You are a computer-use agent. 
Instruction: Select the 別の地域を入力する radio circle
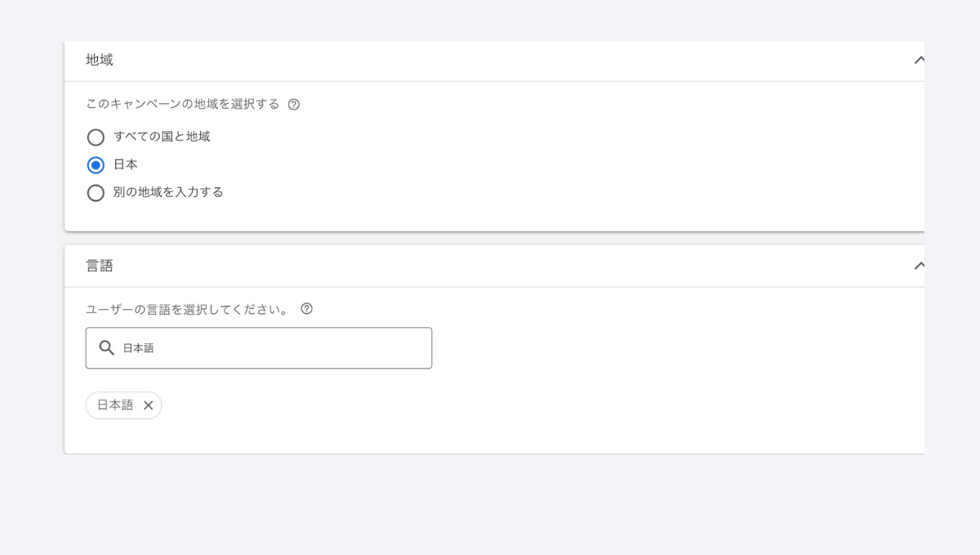tap(96, 193)
